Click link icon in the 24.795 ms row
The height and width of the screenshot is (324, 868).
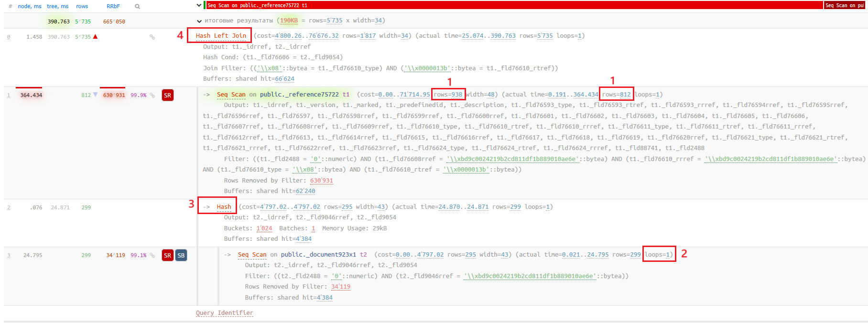click(x=152, y=255)
